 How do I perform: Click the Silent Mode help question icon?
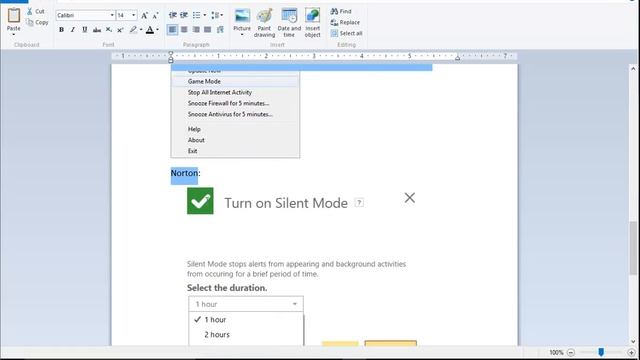point(359,202)
